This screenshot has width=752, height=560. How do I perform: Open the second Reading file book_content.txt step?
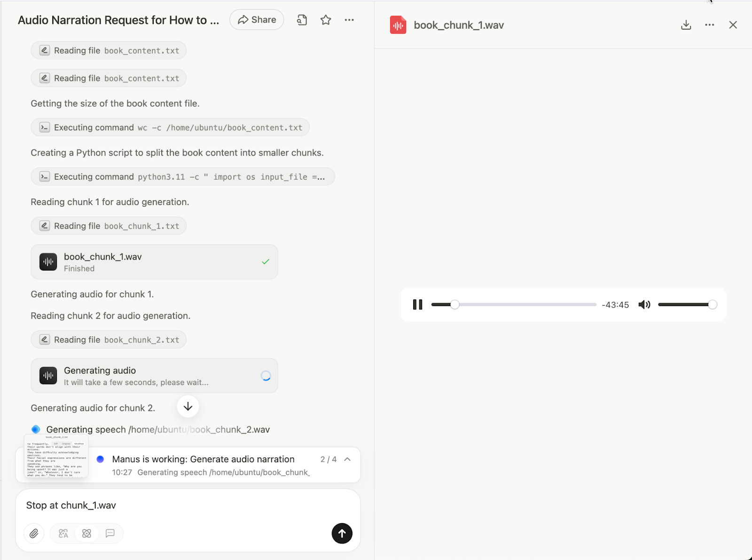click(109, 78)
